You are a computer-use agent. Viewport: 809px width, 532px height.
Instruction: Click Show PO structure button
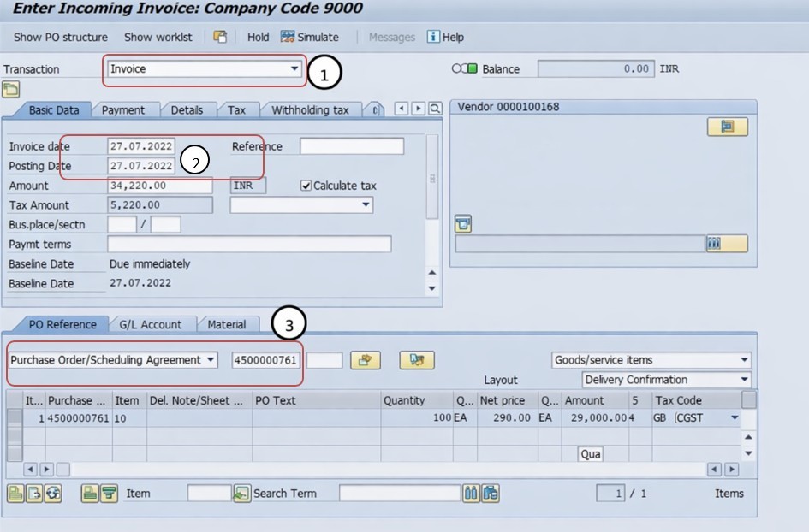(61, 37)
